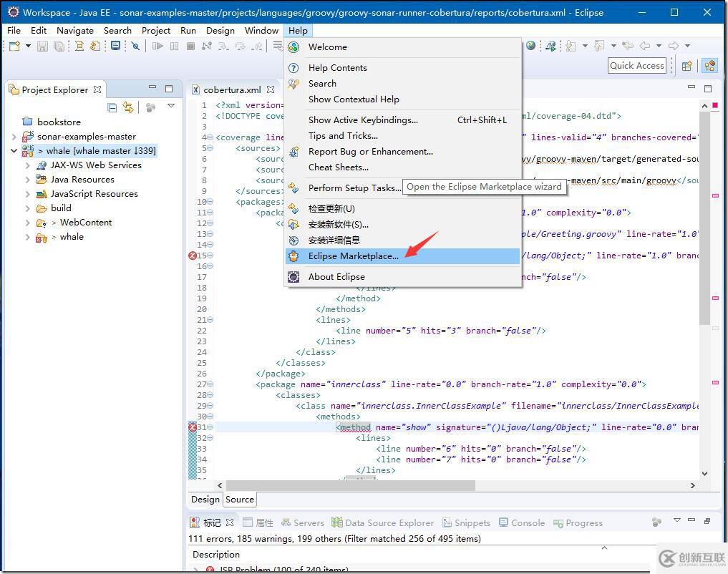The width and height of the screenshot is (728, 574).
Task: Open the Previous Annotation dropdown arrow
Action: (613, 46)
